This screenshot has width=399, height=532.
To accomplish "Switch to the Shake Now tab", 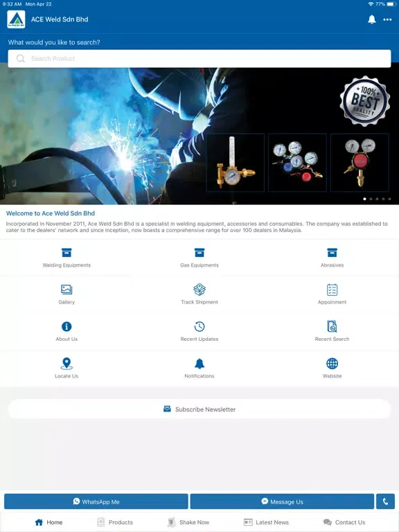I will 188,522.
